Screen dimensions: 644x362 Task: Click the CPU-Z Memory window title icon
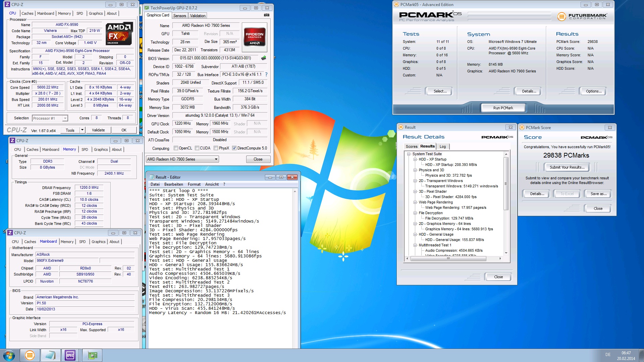coord(12,140)
